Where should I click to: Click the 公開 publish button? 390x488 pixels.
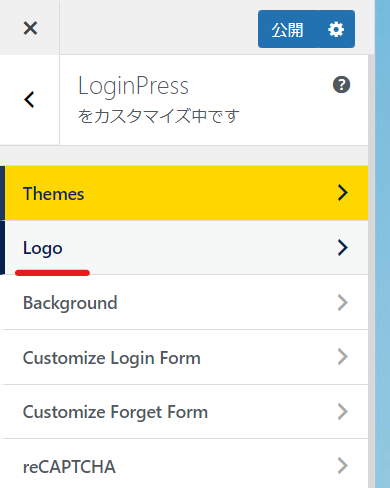[x=287, y=29]
